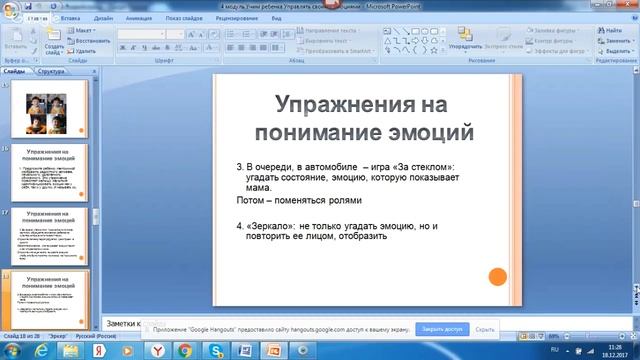Toggle strikethrough formatting
This screenshot has width=640, height=360.
pyautogui.click(x=156, y=48)
